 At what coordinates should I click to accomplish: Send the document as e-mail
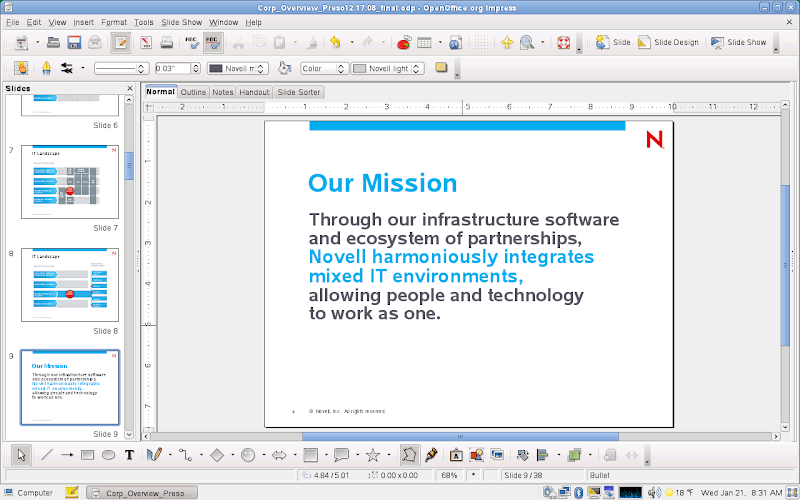(95, 43)
